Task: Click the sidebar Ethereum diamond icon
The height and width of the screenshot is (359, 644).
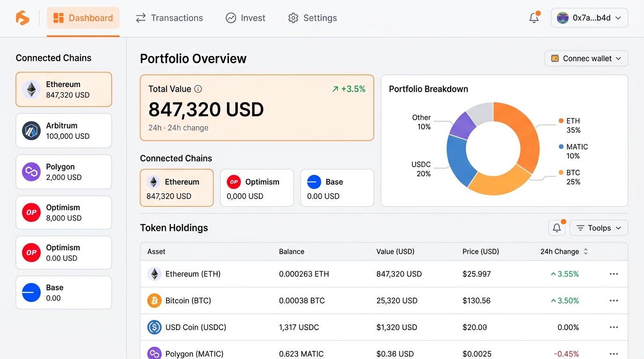Action: [31, 89]
